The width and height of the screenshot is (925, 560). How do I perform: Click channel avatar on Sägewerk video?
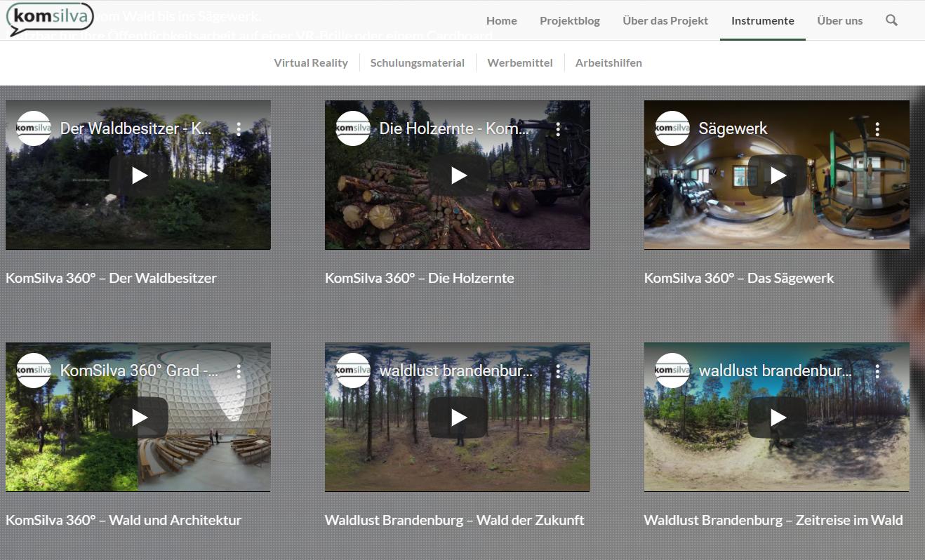coord(672,128)
